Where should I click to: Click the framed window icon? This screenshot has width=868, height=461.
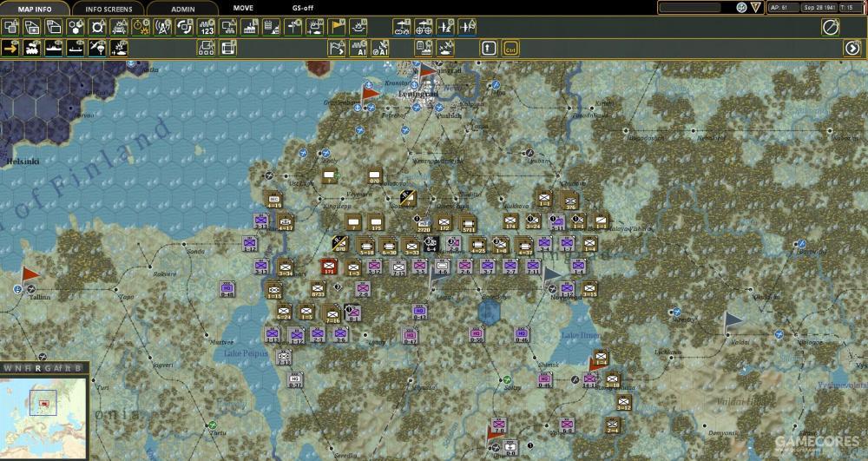pos(227,48)
